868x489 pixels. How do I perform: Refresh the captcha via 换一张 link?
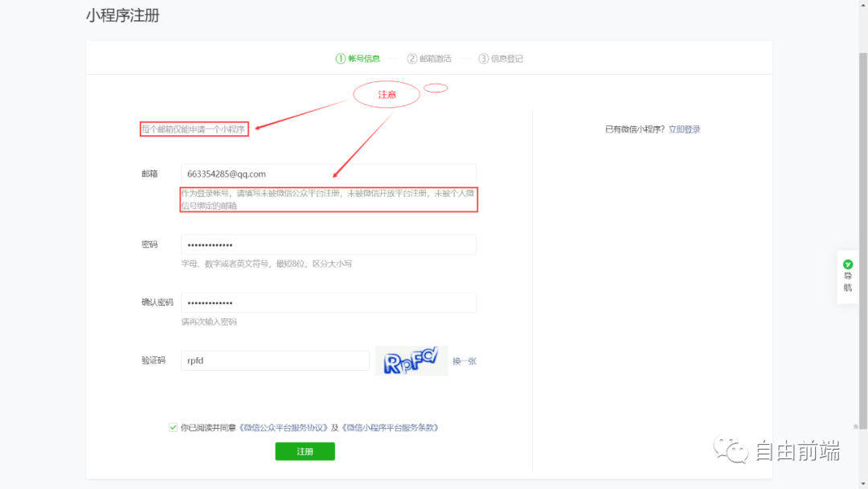click(x=466, y=360)
